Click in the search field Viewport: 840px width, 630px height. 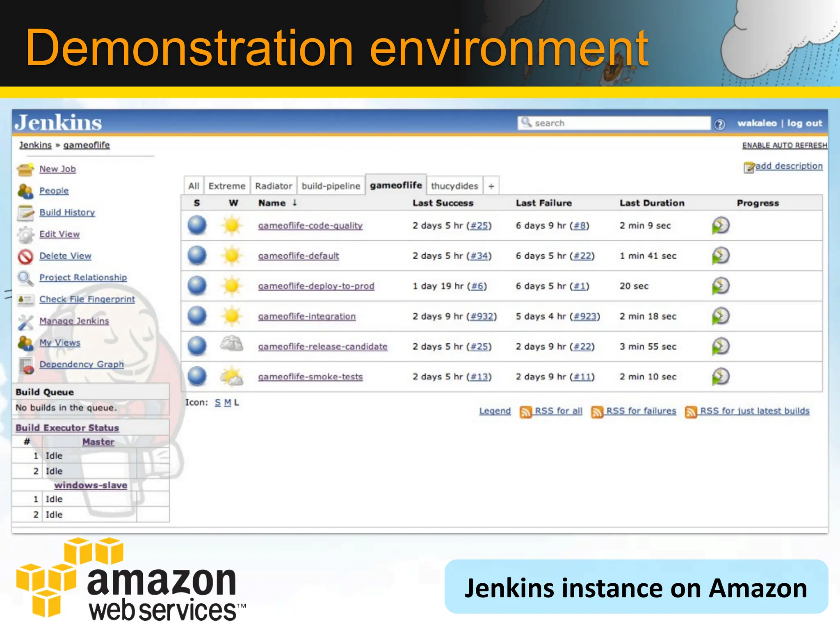pyautogui.click(x=614, y=123)
